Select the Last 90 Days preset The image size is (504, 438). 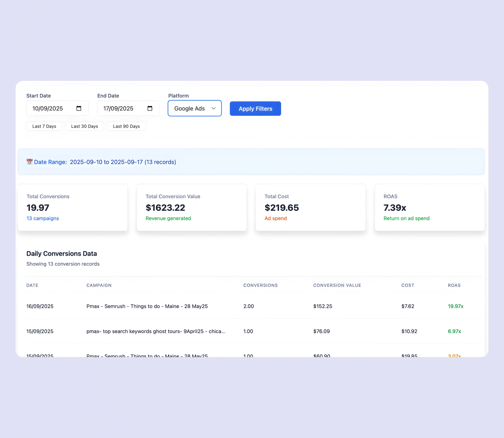click(126, 126)
